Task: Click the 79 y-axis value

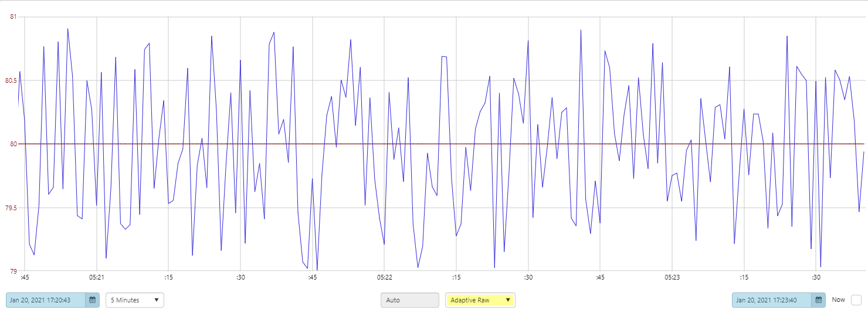Action: 13,271
